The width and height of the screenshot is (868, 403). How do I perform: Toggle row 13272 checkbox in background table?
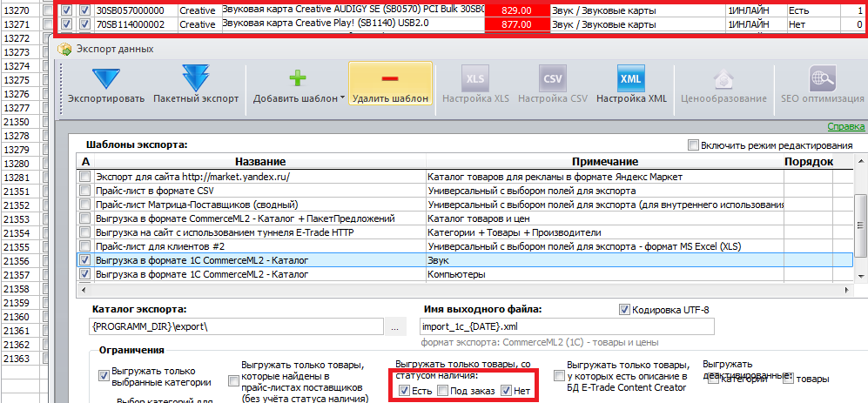(47, 38)
